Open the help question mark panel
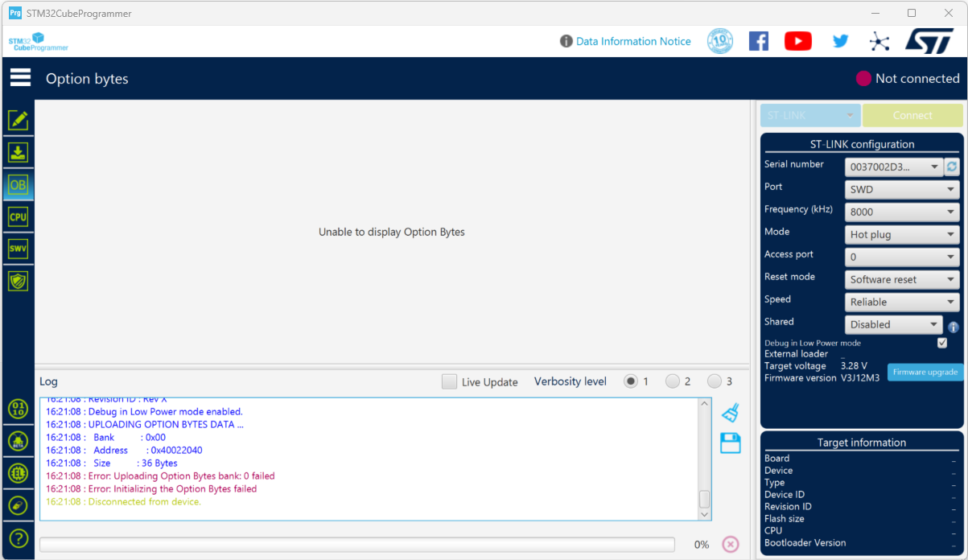This screenshot has height=560, width=968. [x=18, y=538]
